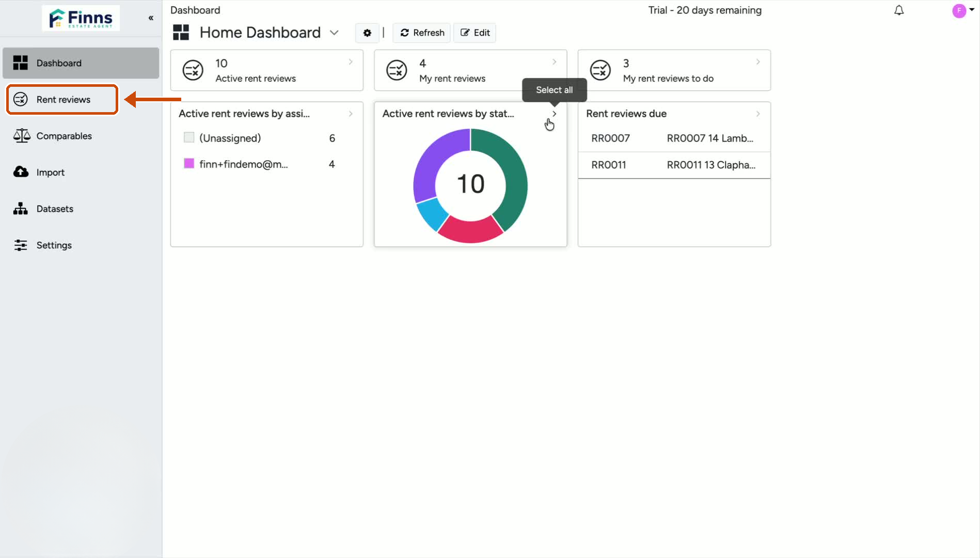Click the Dashboard breadcrumb text

click(195, 10)
